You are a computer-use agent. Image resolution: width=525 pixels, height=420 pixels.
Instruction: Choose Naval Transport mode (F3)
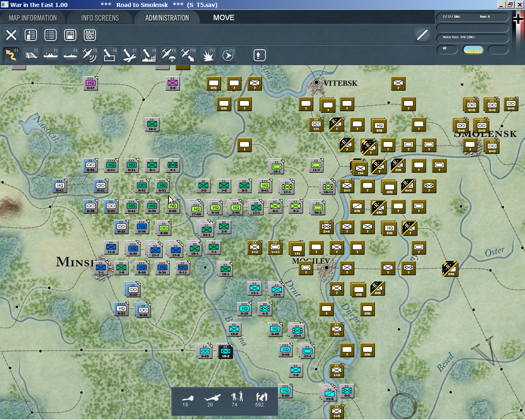pyautogui.click(x=50, y=55)
